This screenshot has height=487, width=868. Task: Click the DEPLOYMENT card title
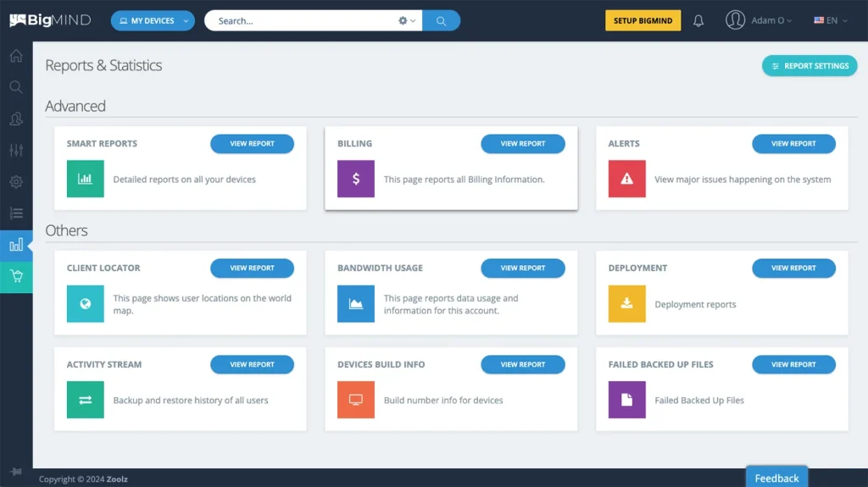point(637,268)
